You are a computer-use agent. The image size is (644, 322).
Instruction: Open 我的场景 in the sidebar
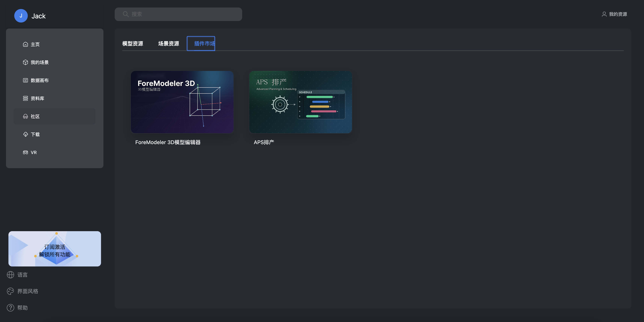pos(55,62)
